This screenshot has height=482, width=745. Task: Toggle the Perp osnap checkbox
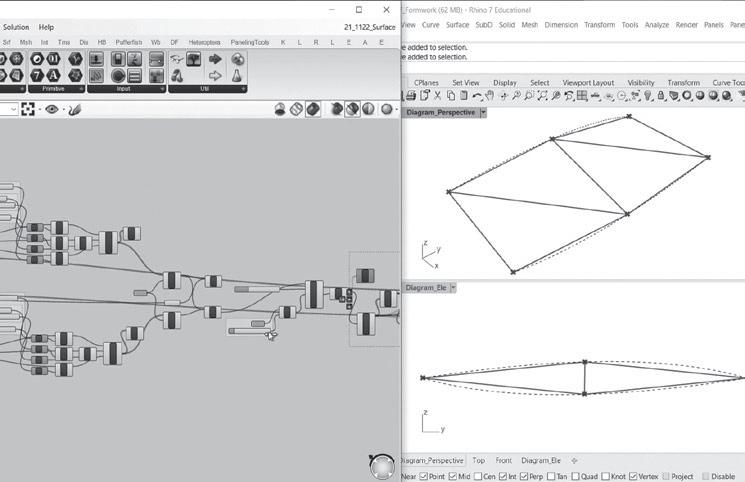pyautogui.click(x=524, y=476)
